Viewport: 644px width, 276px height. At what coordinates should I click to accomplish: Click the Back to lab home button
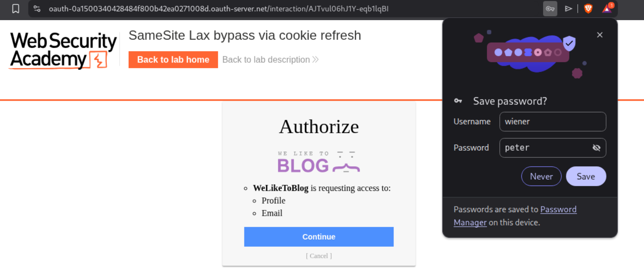173,60
